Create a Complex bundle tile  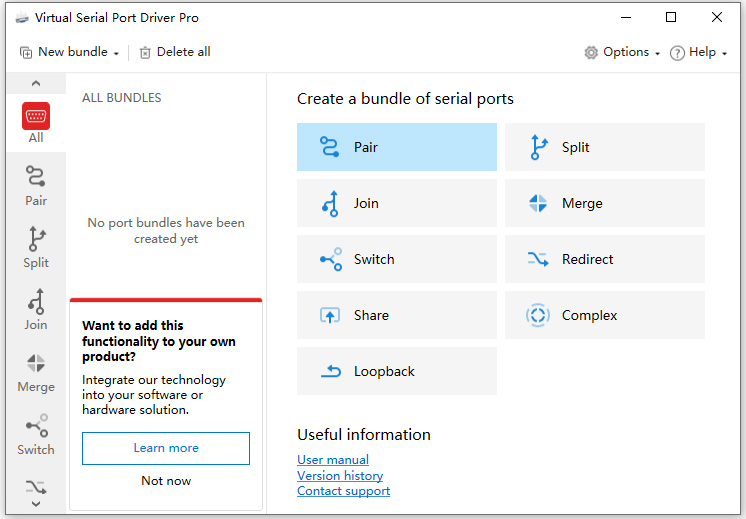coord(604,315)
